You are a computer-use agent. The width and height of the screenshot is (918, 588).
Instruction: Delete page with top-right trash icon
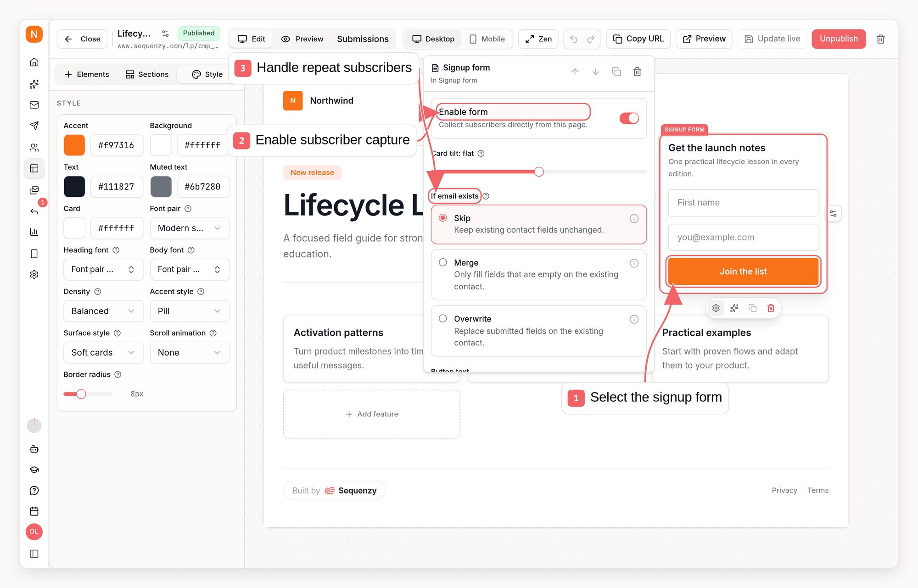[x=880, y=39]
